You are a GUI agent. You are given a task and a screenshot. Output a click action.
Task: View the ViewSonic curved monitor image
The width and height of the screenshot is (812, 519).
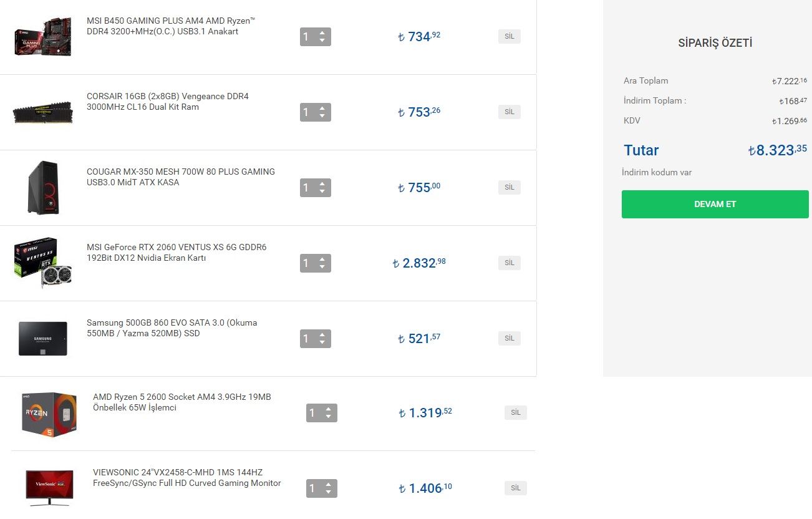pyautogui.click(x=49, y=488)
